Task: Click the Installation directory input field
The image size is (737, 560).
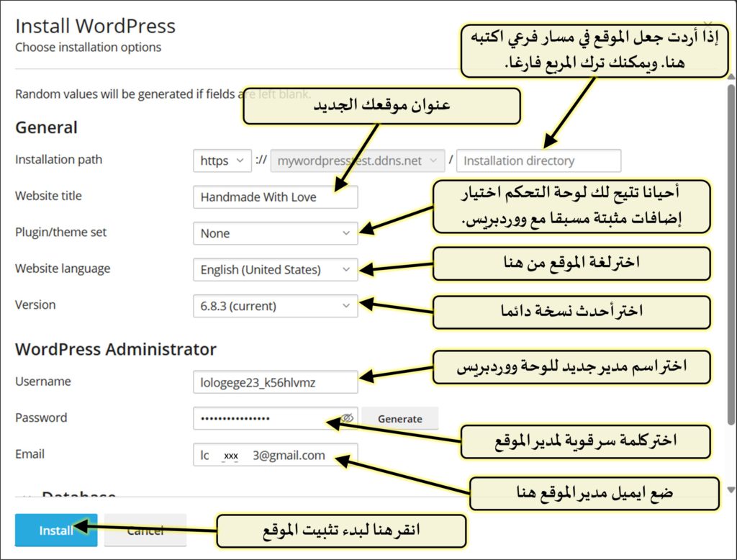Action: (538, 161)
